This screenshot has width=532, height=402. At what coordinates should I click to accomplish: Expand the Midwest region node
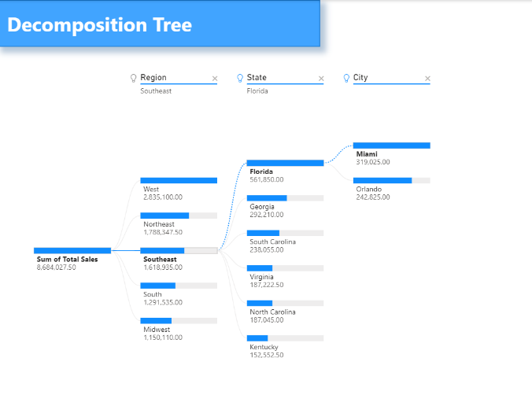(x=179, y=330)
